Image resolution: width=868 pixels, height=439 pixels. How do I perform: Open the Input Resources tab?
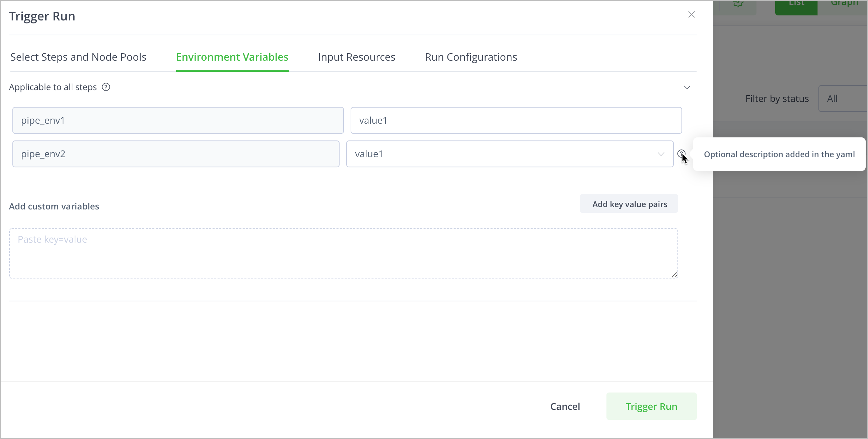pyautogui.click(x=357, y=57)
